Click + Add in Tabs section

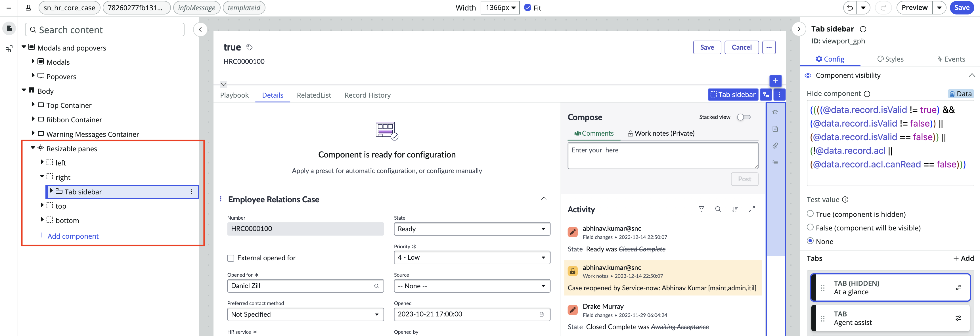[964, 259]
